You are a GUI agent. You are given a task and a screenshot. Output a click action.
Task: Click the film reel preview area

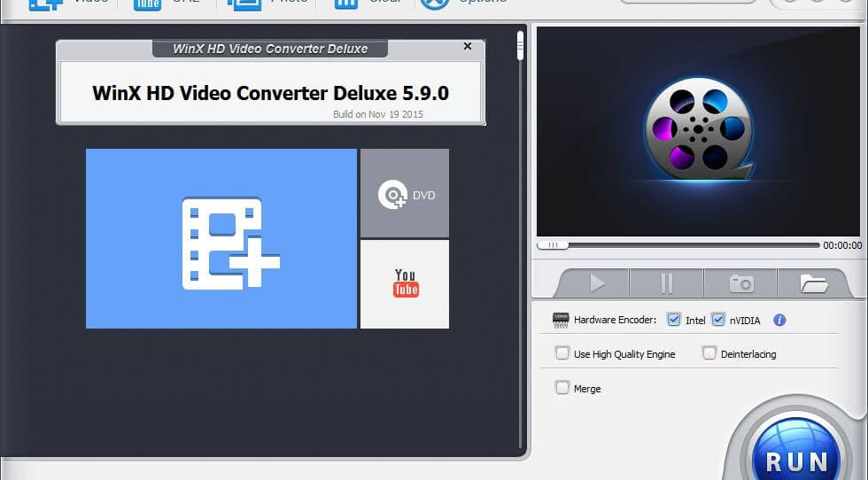coord(698,132)
